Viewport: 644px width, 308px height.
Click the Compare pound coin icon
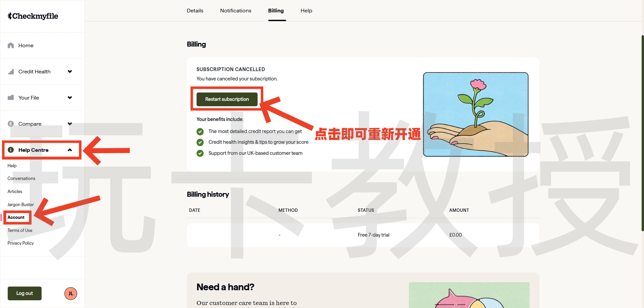pos(11,124)
